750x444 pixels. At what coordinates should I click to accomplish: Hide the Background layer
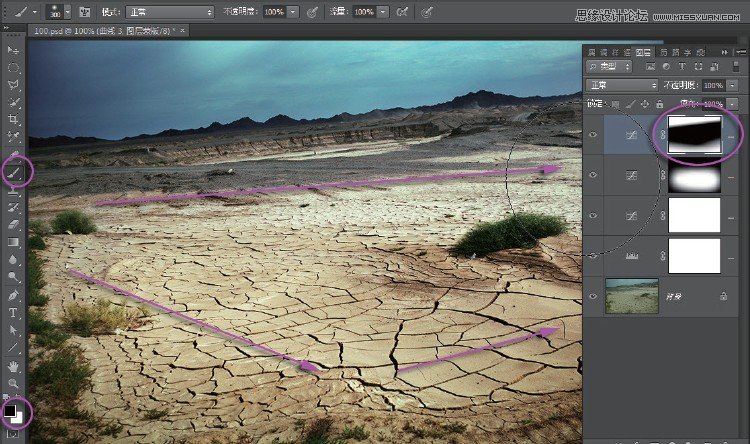(593, 296)
